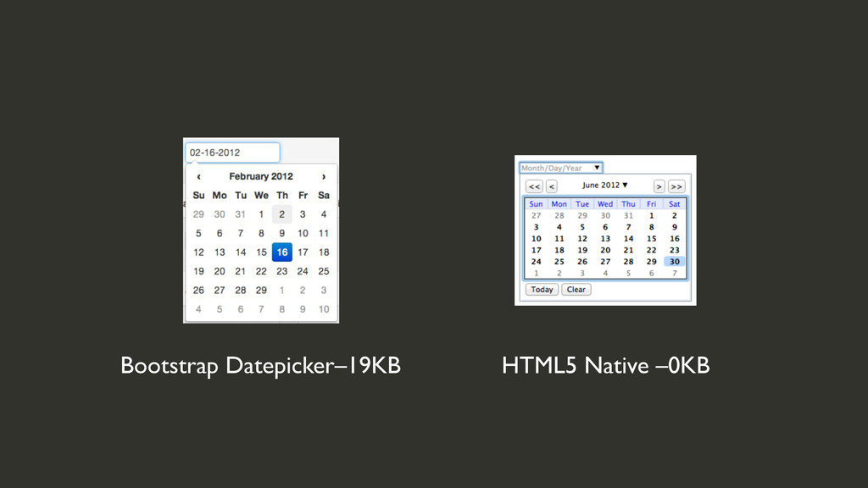Click the Sa weekday header in Bootstrap picker

click(324, 196)
